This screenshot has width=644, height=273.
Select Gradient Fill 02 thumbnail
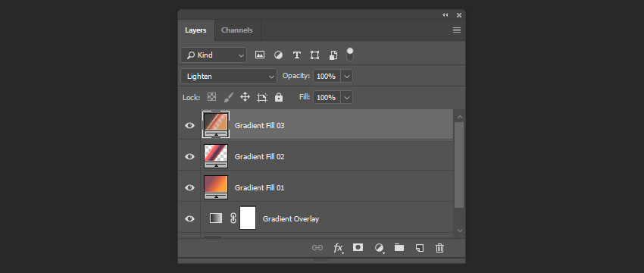216,156
